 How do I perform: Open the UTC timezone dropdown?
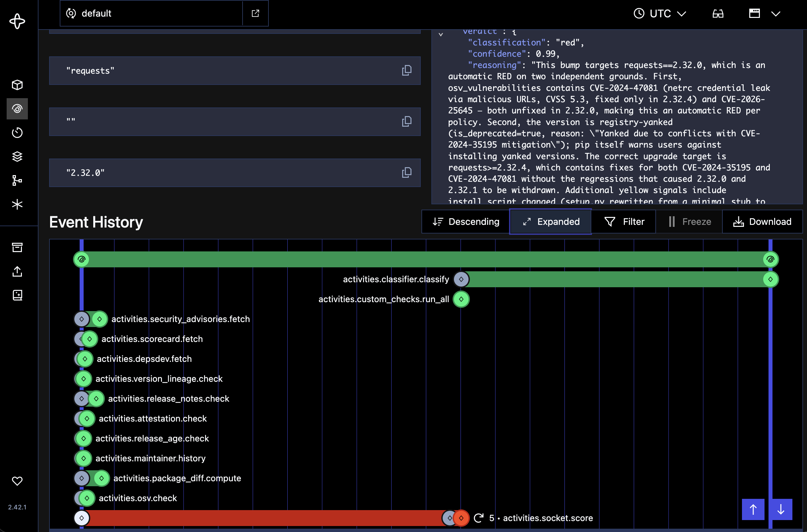[x=660, y=14]
